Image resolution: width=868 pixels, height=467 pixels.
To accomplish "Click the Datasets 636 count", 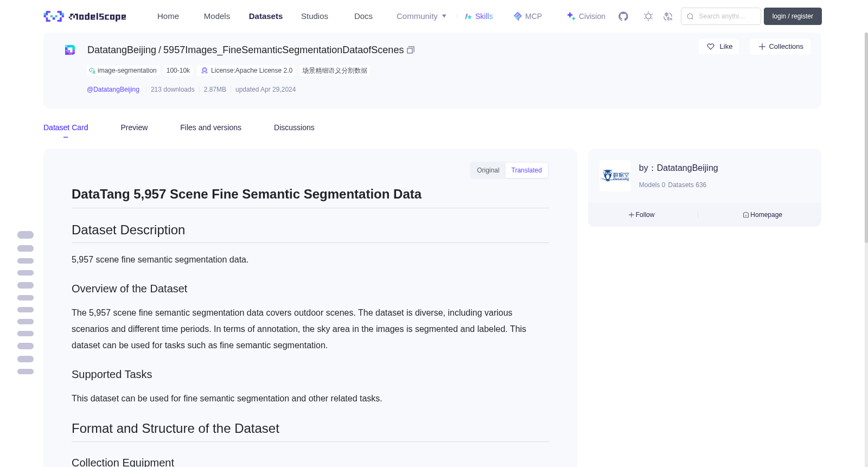I will [x=687, y=185].
